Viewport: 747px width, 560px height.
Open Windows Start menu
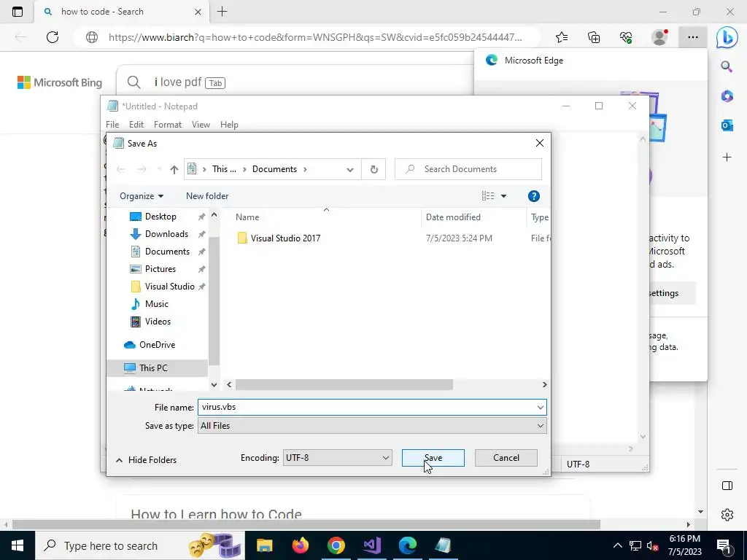(x=18, y=545)
